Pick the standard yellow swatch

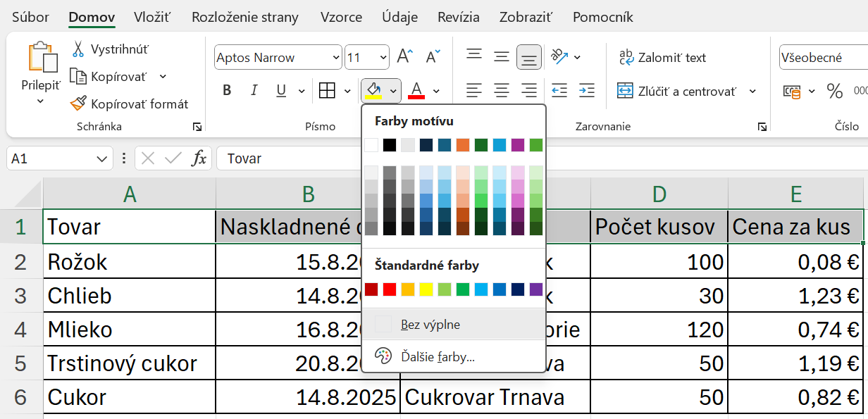(x=426, y=289)
